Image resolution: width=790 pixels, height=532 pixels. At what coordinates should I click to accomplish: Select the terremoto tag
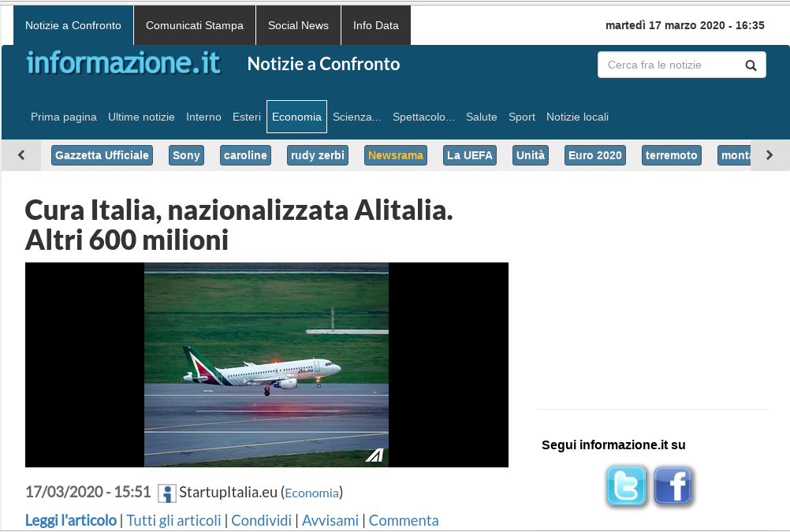(671, 155)
